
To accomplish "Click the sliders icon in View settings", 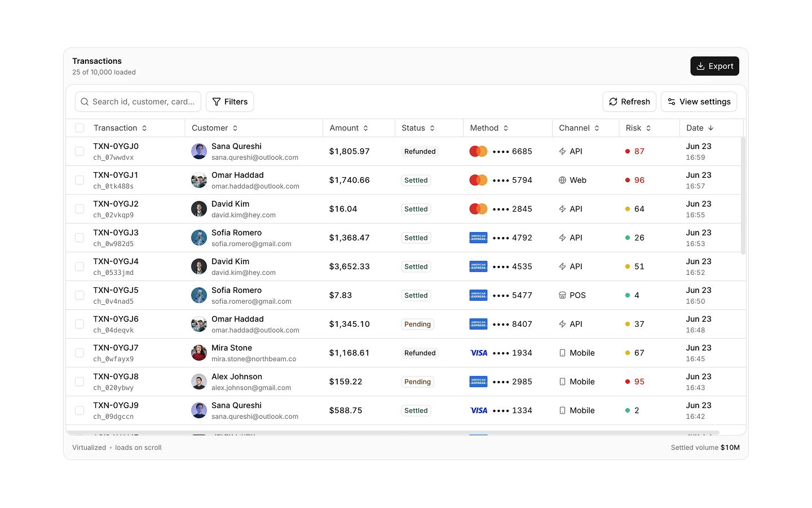I will tap(672, 102).
